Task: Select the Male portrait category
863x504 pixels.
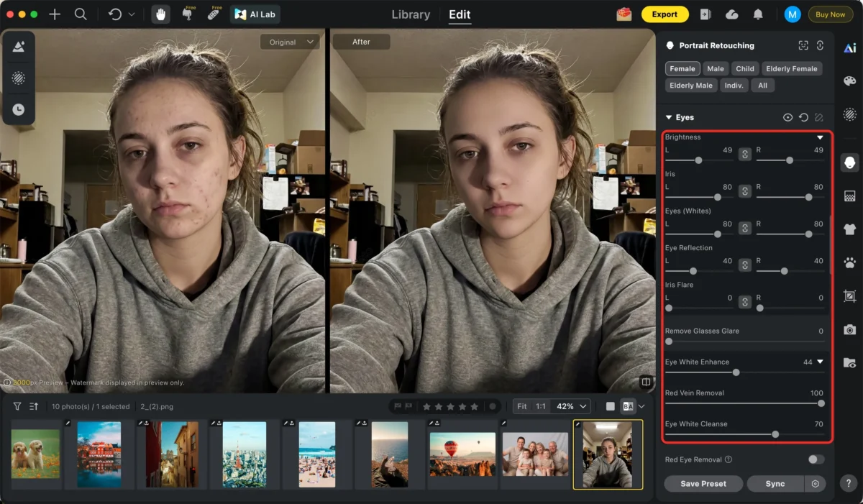Action: tap(715, 69)
